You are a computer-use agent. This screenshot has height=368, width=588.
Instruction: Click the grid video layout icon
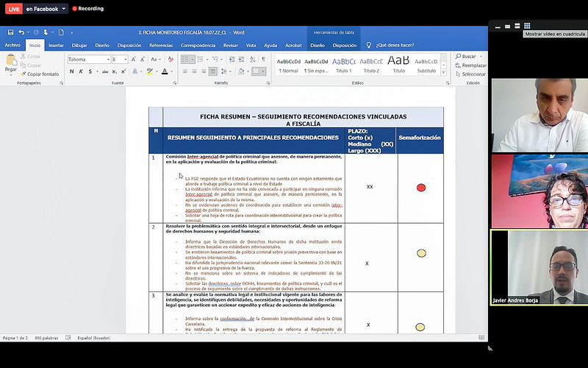coord(527,26)
